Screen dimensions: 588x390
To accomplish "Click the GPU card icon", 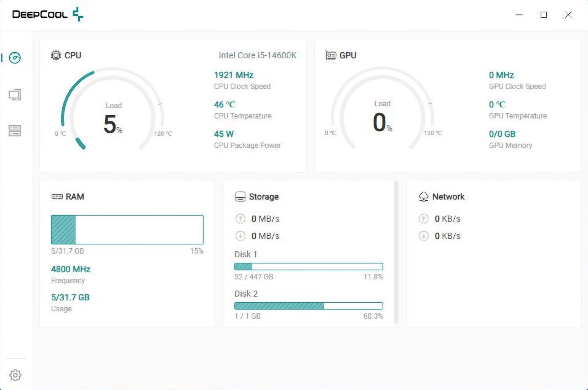I will point(330,55).
